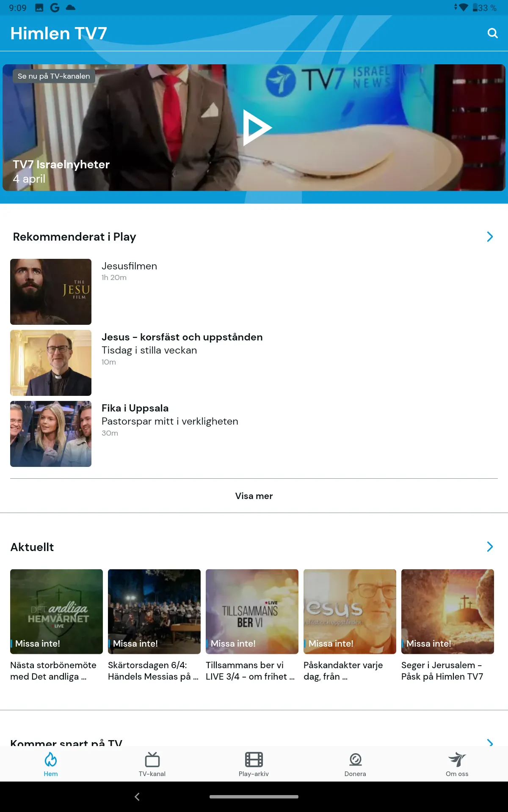The height and width of the screenshot is (812, 508).
Task: Tap the Visa mer button
Action: coord(254,496)
